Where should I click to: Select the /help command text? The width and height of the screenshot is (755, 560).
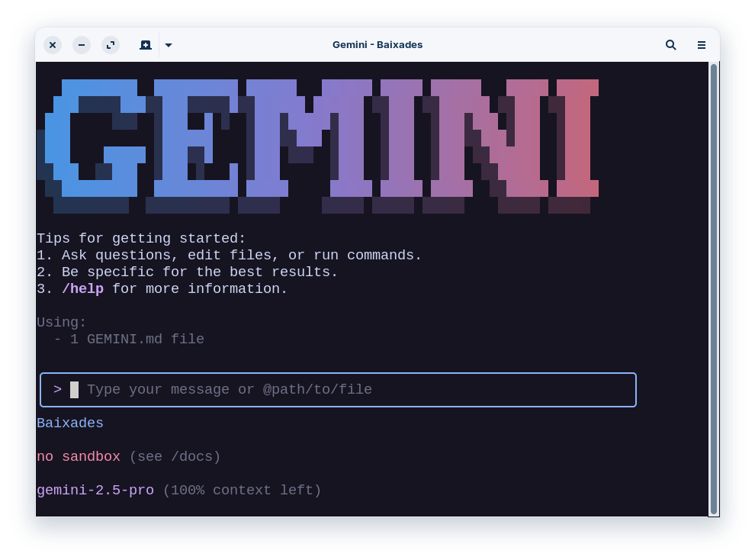(83, 289)
